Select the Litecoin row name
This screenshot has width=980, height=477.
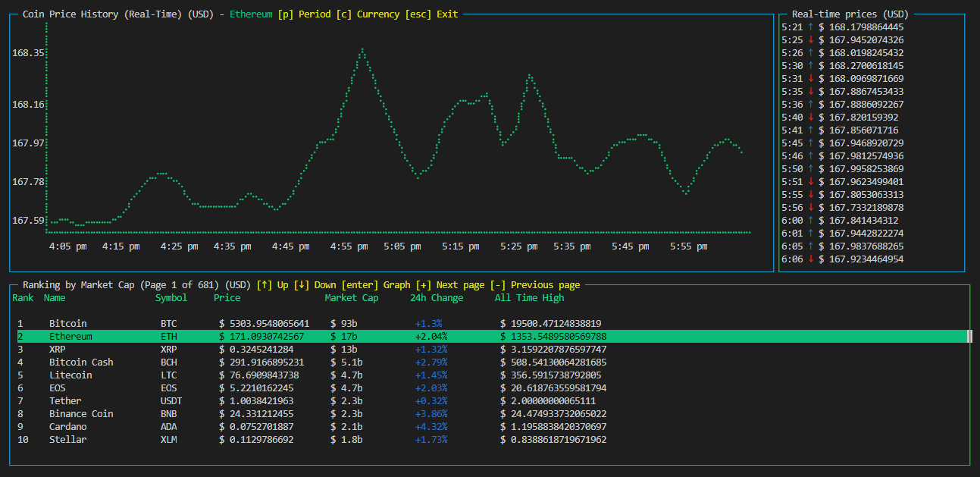pyautogui.click(x=70, y=375)
